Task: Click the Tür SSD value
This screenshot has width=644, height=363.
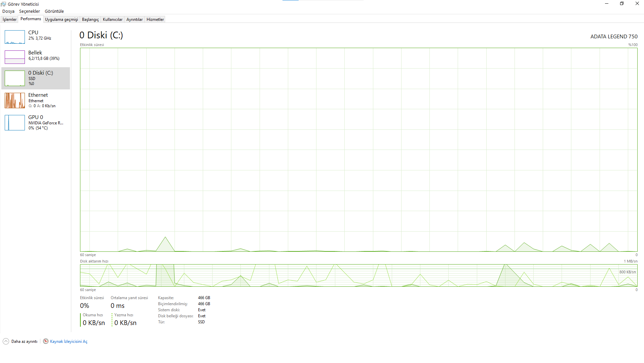Action: pos(201,322)
